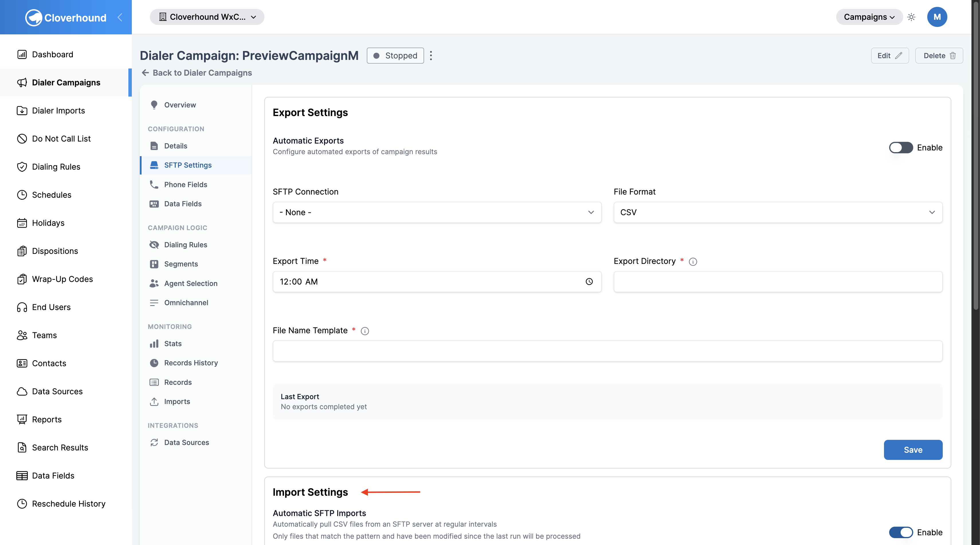Screen dimensions: 980x545
Task: Save the Export Settings
Action: tap(913, 450)
